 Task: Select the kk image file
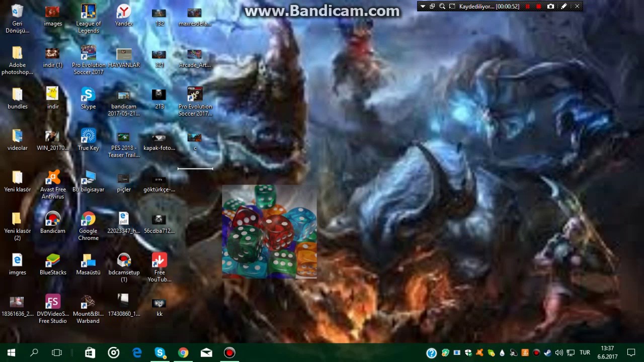(159, 307)
